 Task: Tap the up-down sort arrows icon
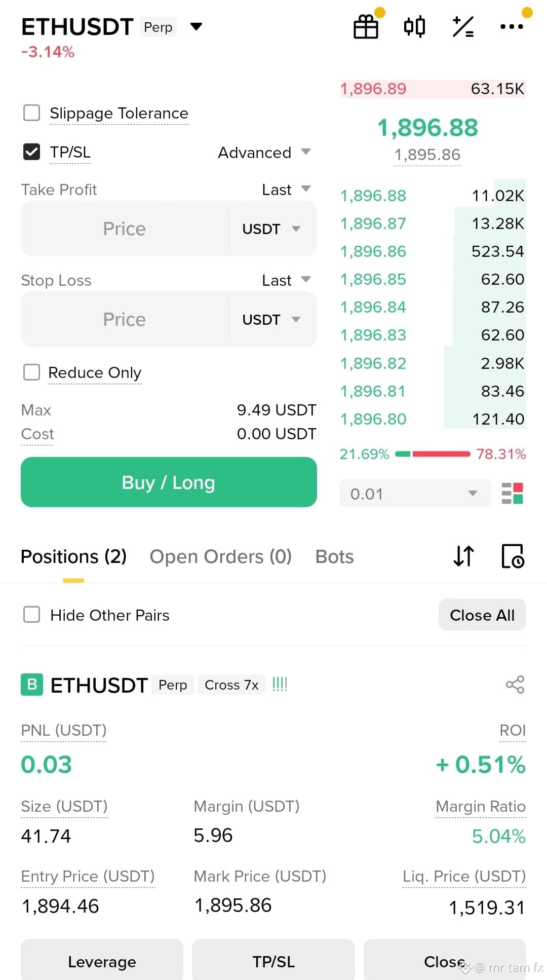pyautogui.click(x=463, y=556)
